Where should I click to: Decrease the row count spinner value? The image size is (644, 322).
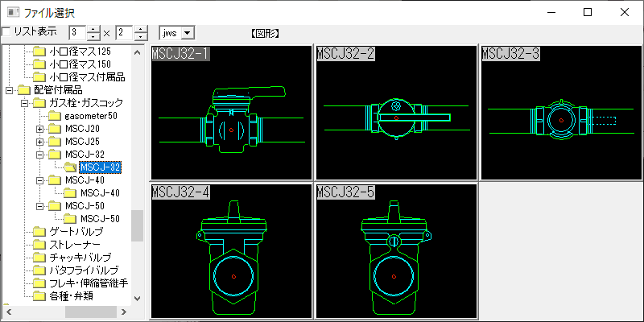pos(141,37)
